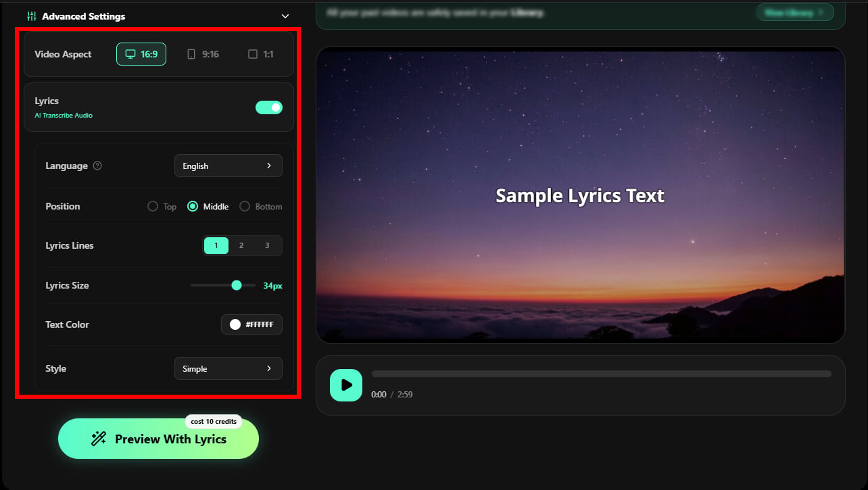Select the 16:9 monitor aspect icon
The image size is (868, 490).
pos(130,54)
